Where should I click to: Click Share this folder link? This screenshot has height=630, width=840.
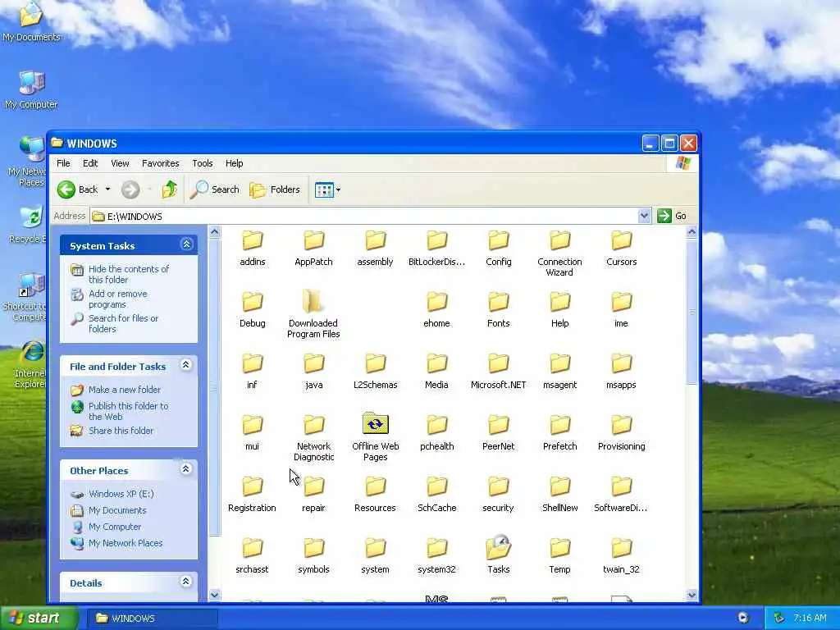point(121,431)
